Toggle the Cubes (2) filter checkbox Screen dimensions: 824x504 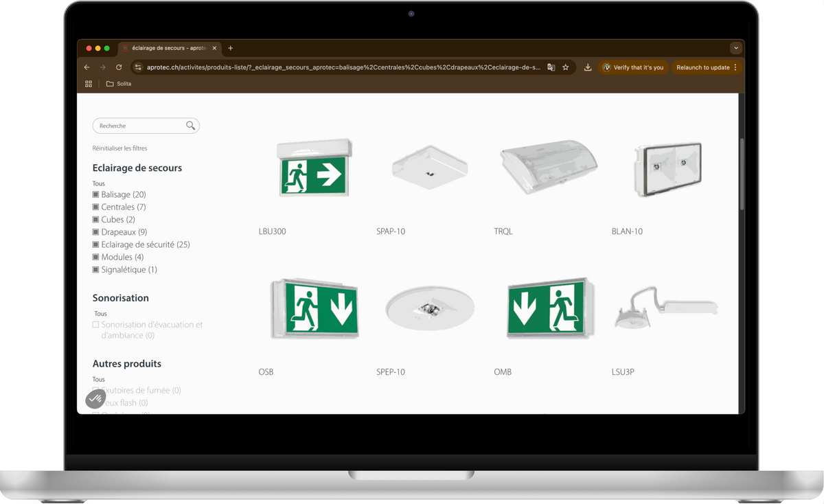(x=96, y=220)
